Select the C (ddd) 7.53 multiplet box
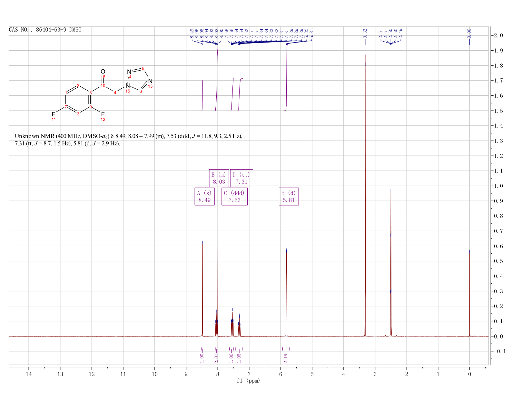Screen dimensions: 532x411 click(234, 196)
